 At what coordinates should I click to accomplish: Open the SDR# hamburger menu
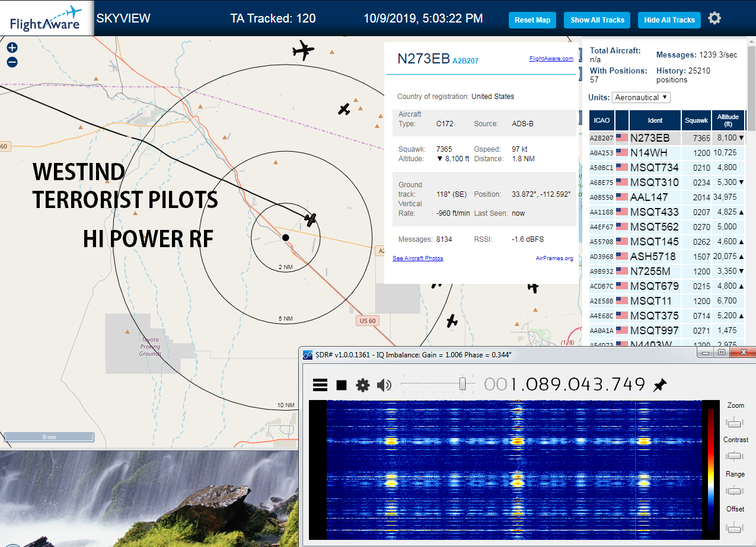tap(320, 385)
